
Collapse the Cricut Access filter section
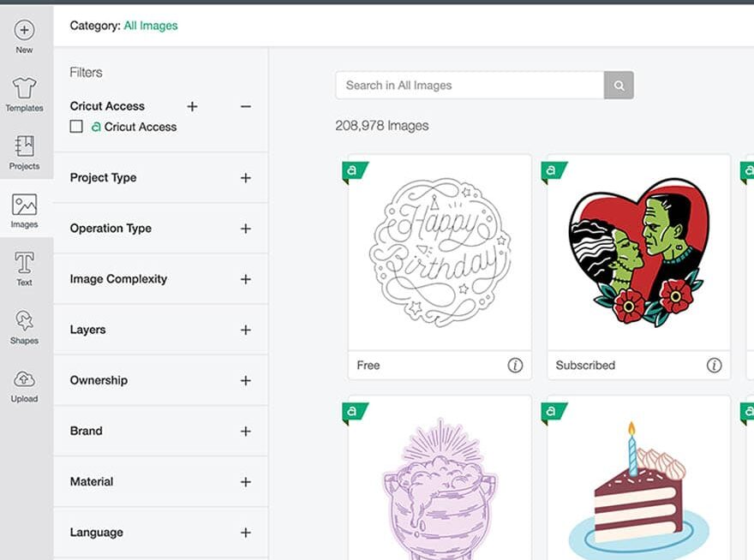pyautogui.click(x=246, y=106)
